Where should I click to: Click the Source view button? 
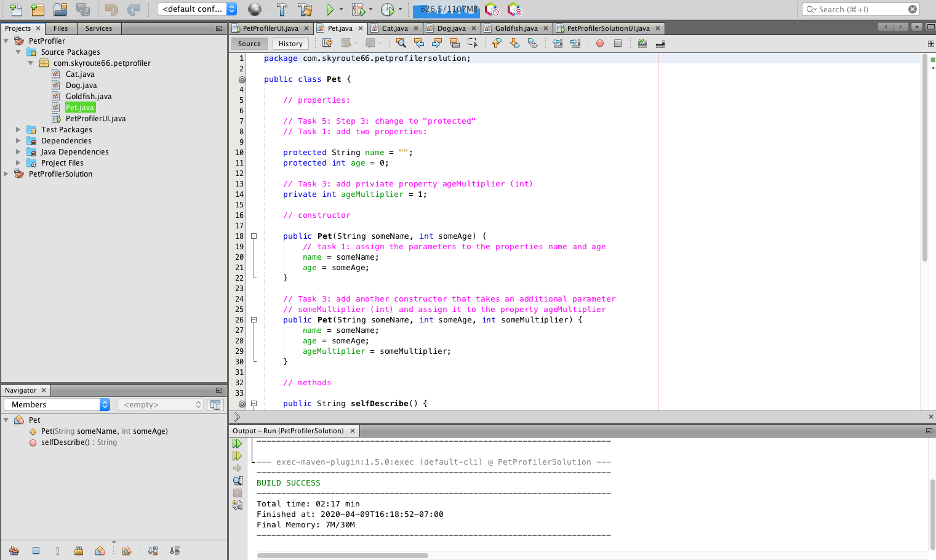coord(249,44)
